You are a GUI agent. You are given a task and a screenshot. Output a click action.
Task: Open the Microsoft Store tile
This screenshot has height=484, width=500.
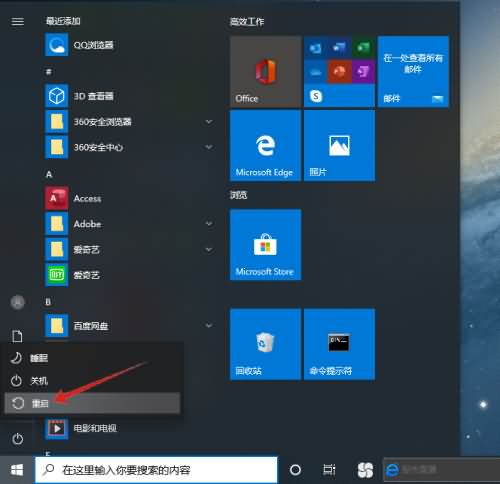(265, 245)
